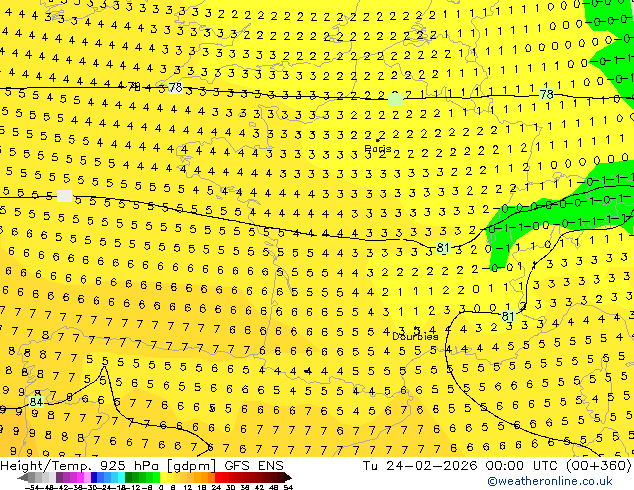This screenshot has width=634, height=490.
Task: Click the Dourdies location label
Action: 415,336
